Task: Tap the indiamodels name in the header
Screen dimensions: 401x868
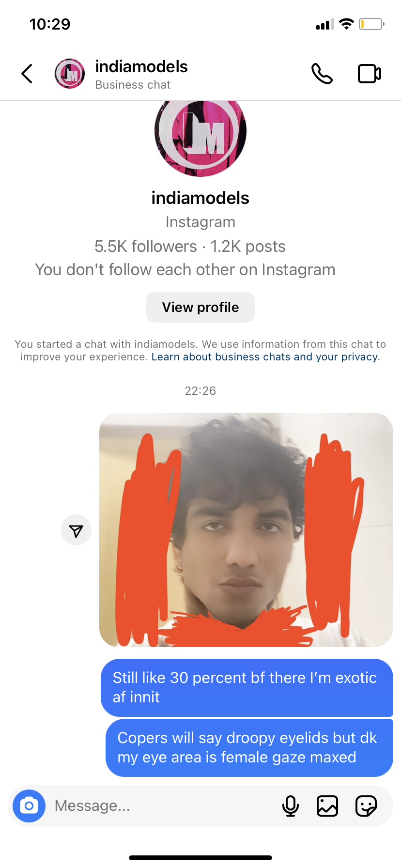Action: [141, 66]
